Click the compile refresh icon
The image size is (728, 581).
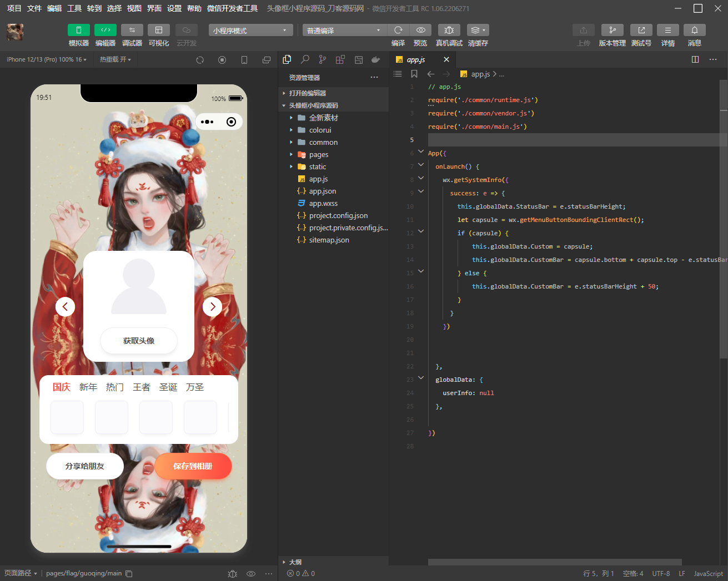(x=398, y=30)
